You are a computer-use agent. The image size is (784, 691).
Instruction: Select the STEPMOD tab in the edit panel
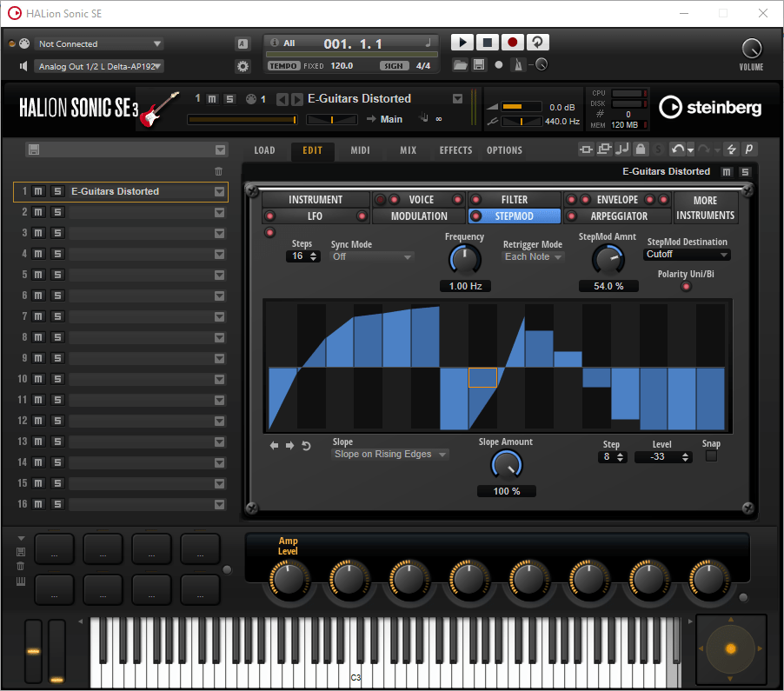[514, 216]
